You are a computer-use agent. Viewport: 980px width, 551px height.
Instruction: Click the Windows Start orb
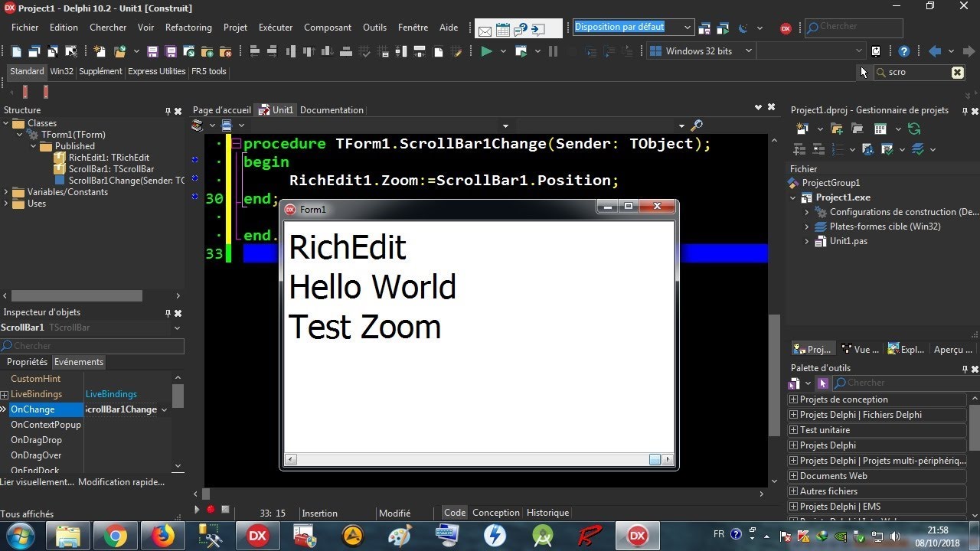21,536
